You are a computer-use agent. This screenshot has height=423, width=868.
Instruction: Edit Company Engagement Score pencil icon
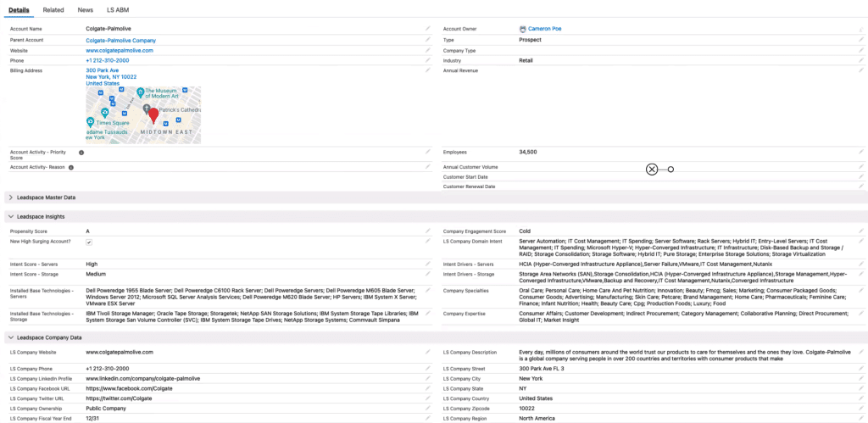[x=861, y=231]
